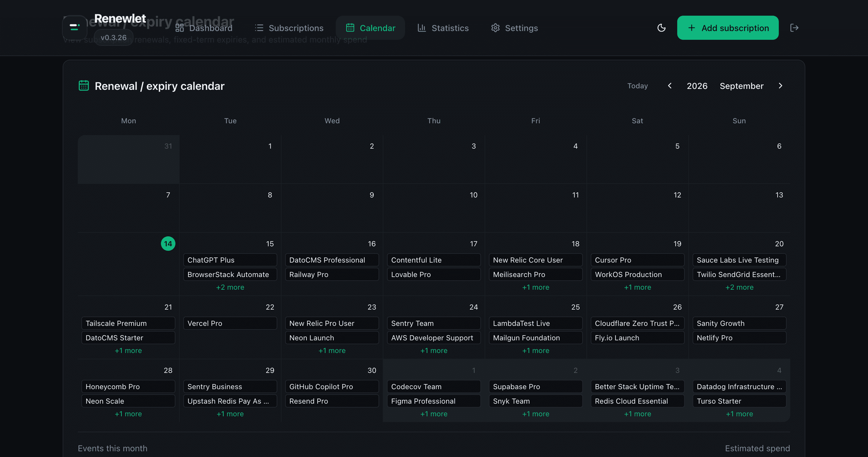The width and height of the screenshot is (868, 457).
Task: Select the highlighted day 14
Action: [x=168, y=244]
